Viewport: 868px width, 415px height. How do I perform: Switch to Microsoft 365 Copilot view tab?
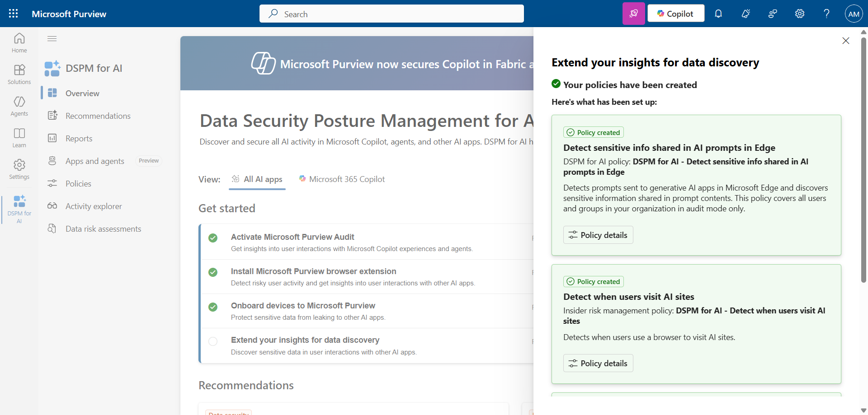pyautogui.click(x=342, y=179)
